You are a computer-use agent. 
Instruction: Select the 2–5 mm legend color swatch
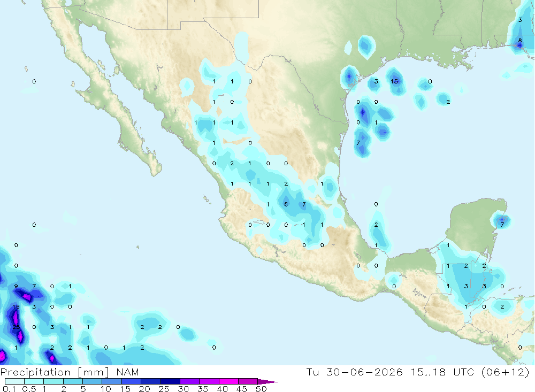73,381
